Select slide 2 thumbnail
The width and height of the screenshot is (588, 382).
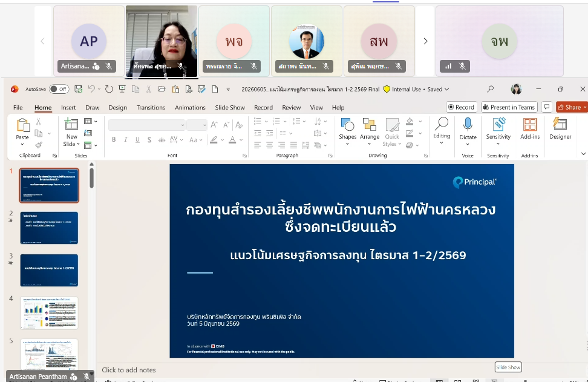coord(49,228)
